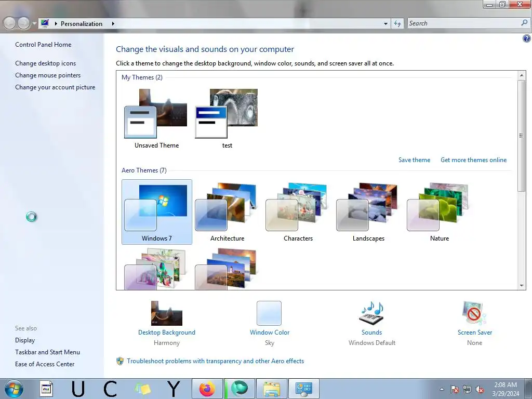The width and height of the screenshot is (532, 399).
Task: Open the Firefox taskbar icon
Action: tap(207, 389)
